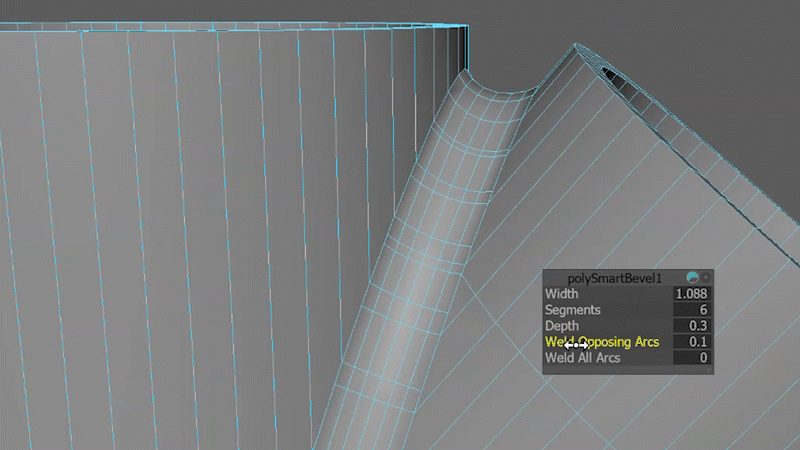Click the Depth value field 0.3
800x450 pixels.
click(692, 326)
